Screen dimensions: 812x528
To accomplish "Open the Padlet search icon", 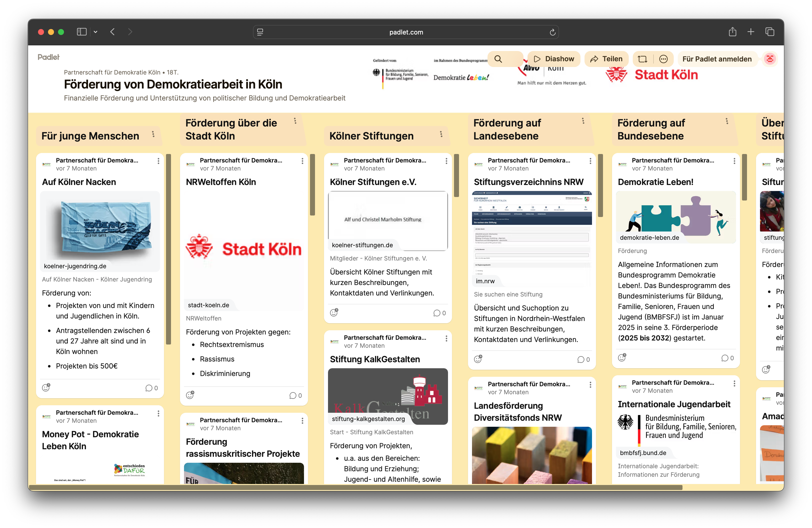I will pos(498,59).
